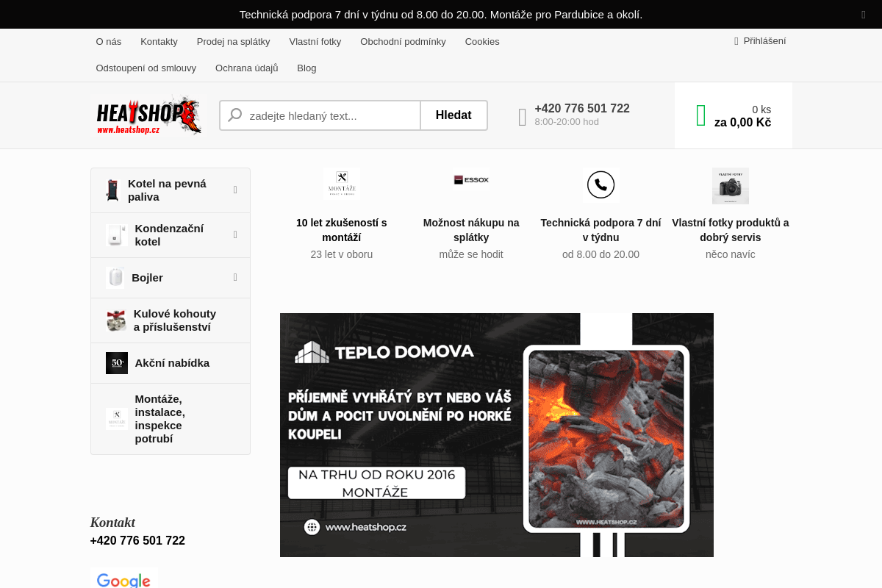This screenshot has height=588, width=882.
Task: Expand the Kondenzační kotel submenu arrow
Action: point(235,234)
